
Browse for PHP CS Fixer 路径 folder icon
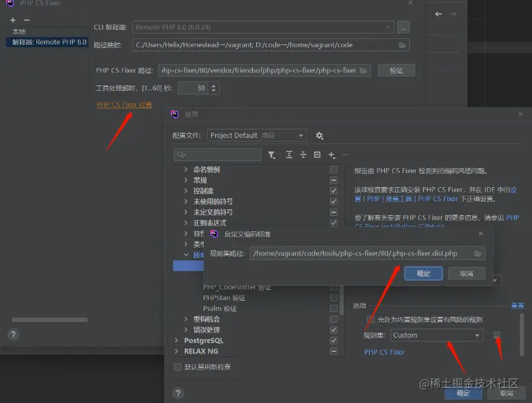(x=363, y=70)
